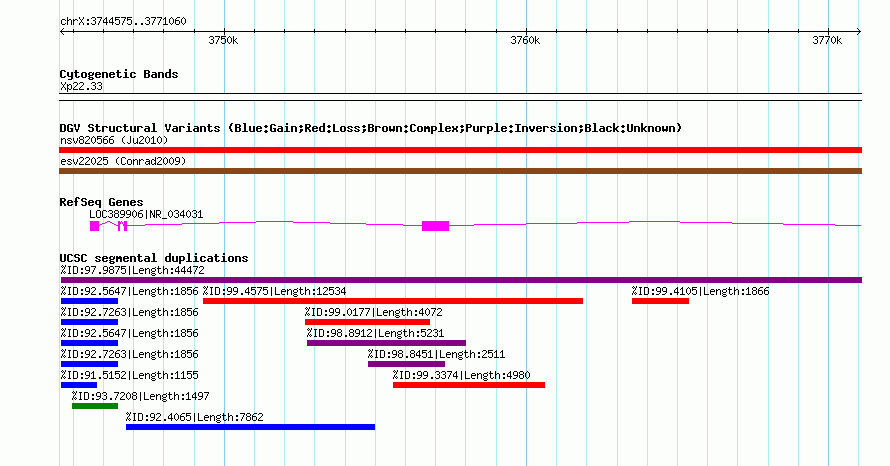Click the %ID:99.4575|Length:12534 label

click(274, 292)
